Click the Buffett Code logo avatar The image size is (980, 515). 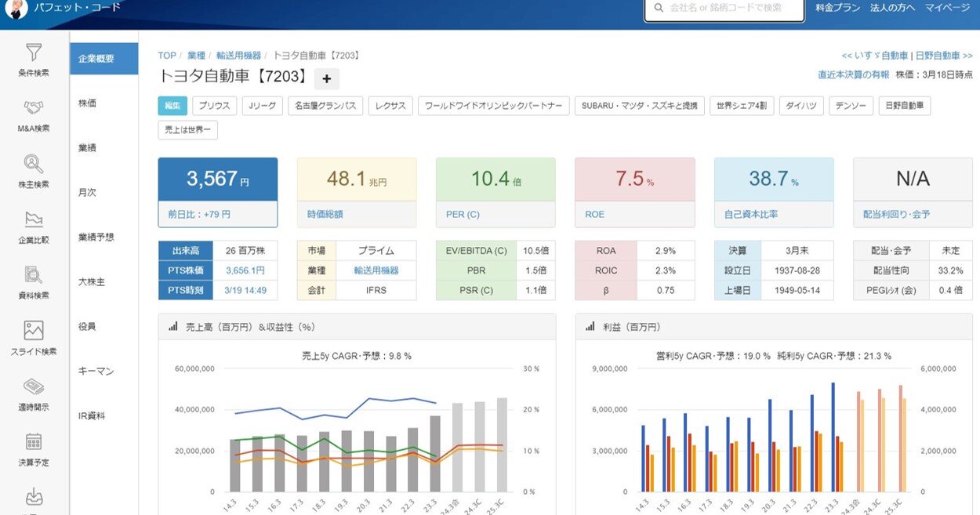16,9
